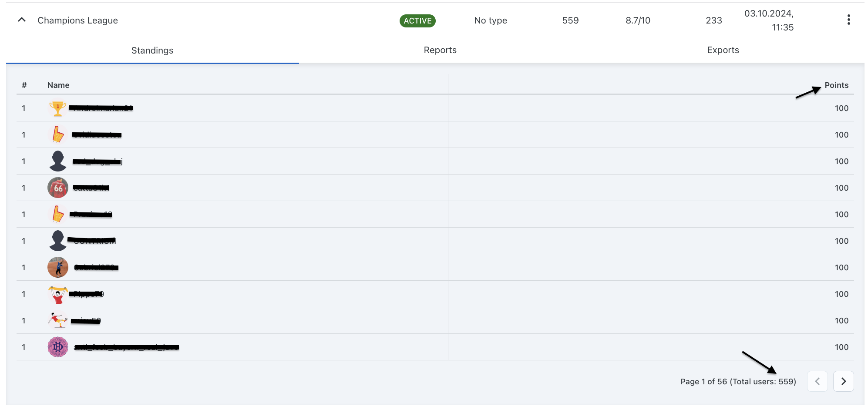Viewport: 868px width, 410px height.
Task: Click the 'No type' value
Action: [491, 20]
